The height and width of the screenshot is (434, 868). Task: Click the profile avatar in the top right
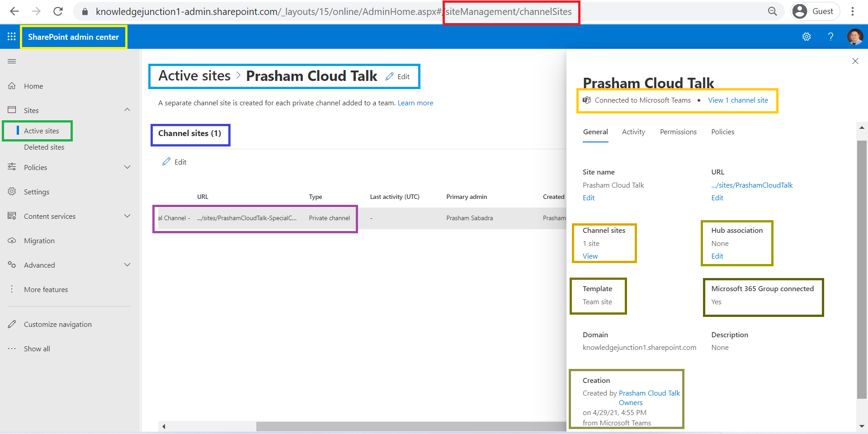point(855,37)
